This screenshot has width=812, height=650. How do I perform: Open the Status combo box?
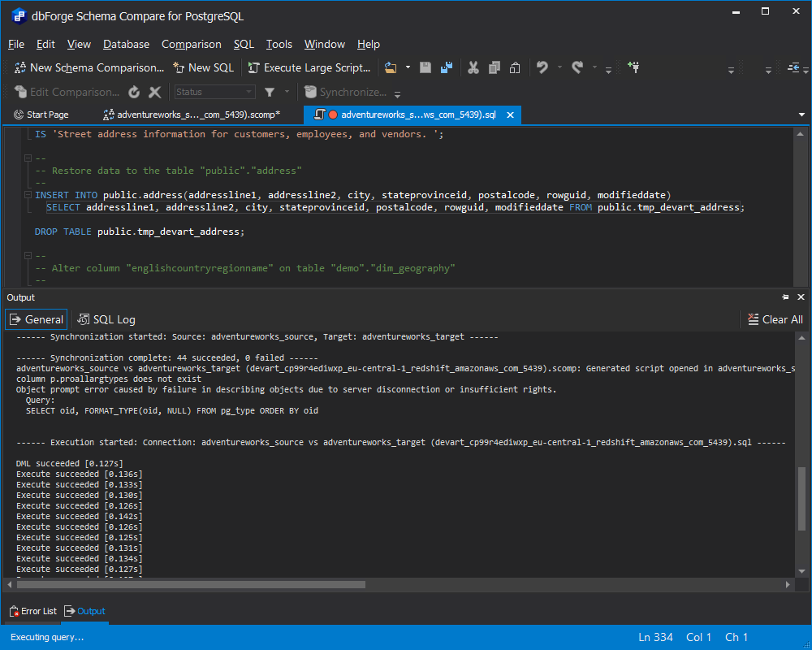(x=215, y=93)
